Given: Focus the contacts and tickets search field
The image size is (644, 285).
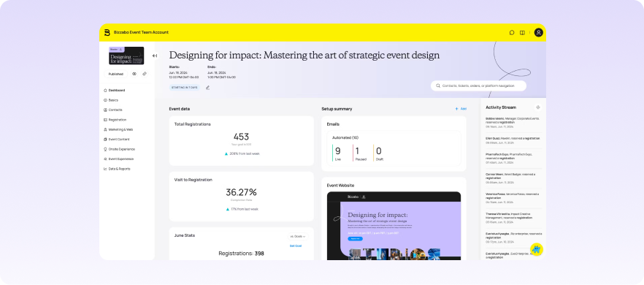Looking at the screenshot, I should pyautogui.click(x=478, y=85).
